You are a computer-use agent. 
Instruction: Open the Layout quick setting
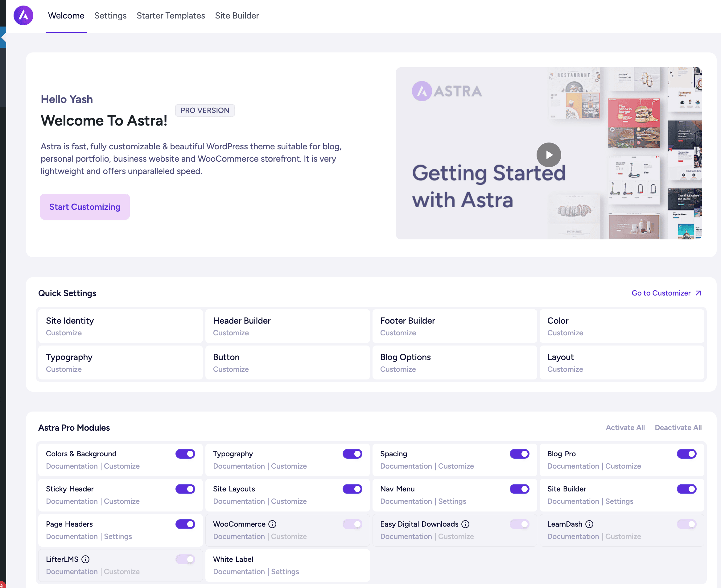pyautogui.click(x=622, y=362)
